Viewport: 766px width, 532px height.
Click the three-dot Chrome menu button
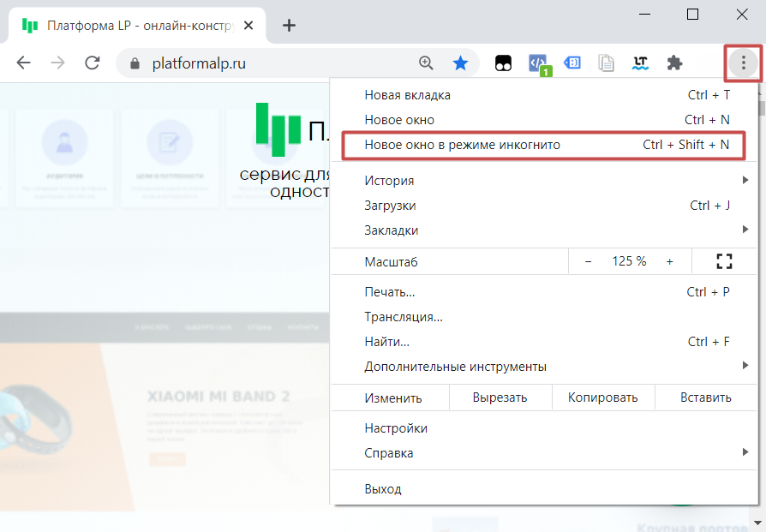point(743,63)
